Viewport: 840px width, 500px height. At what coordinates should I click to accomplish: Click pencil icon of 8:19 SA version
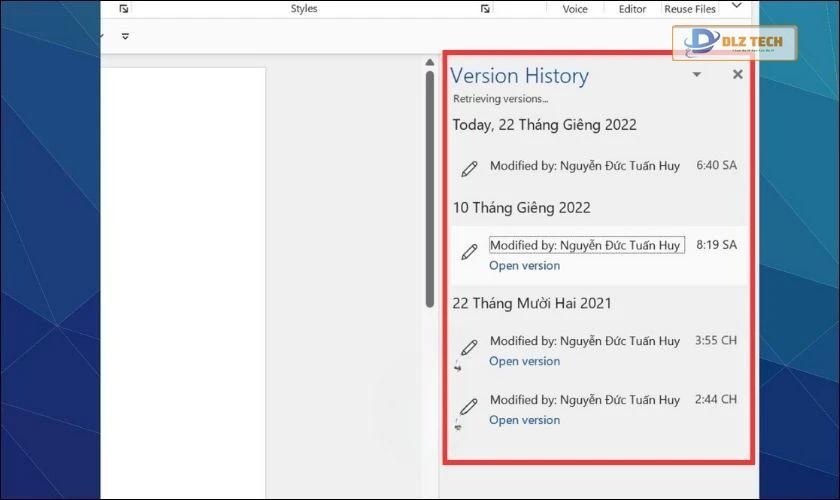469,252
